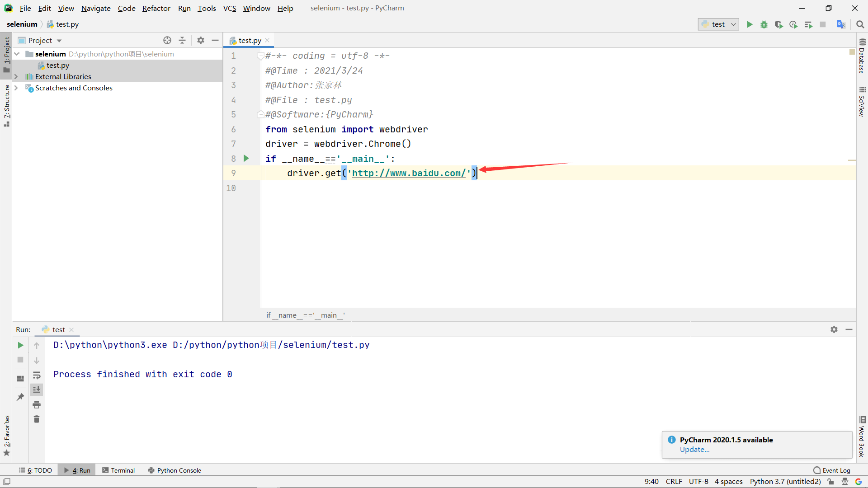The height and width of the screenshot is (488, 868).
Task: Click the trash clear output icon
Action: (x=37, y=419)
